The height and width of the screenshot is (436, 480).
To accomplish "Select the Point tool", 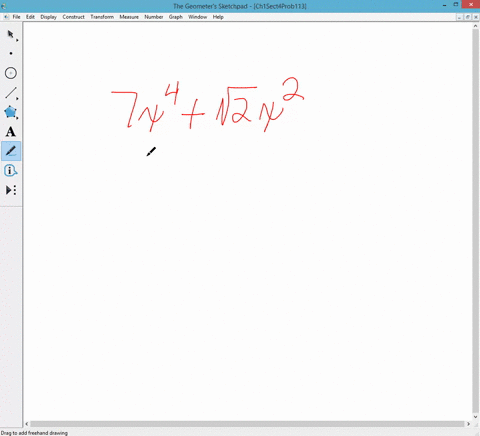I will coord(11,53).
